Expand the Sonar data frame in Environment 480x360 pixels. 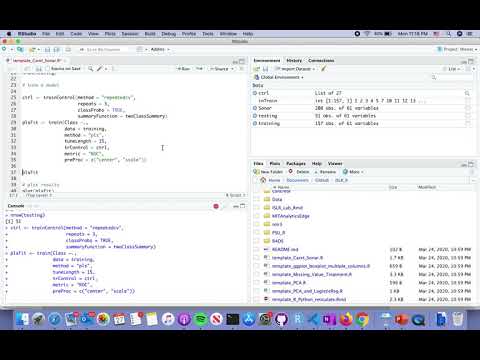click(x=255, y=108)
